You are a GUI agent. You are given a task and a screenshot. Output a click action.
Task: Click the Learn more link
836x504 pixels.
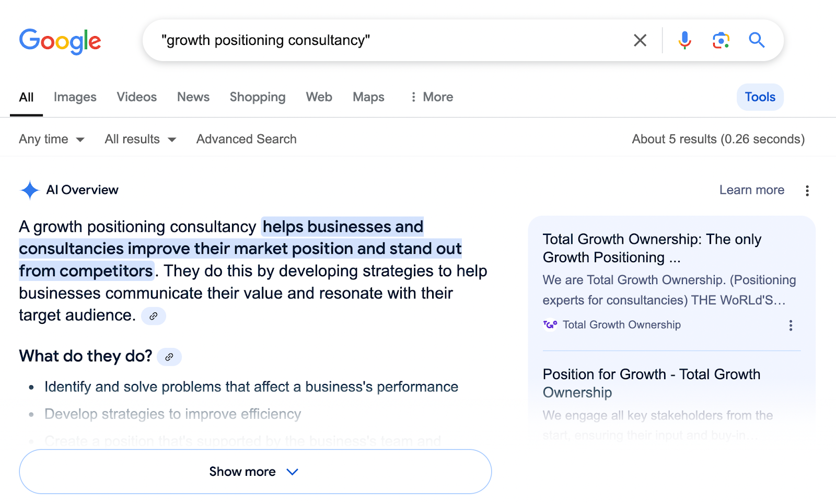[x=752, y=190]
